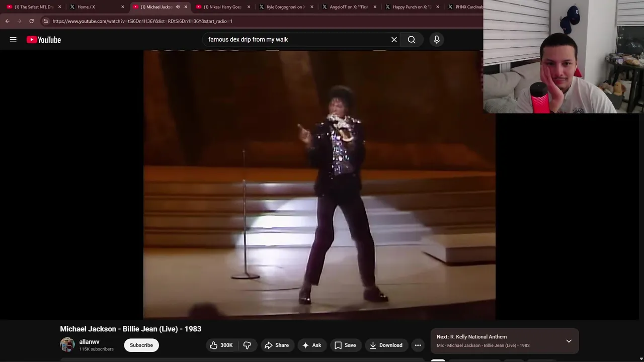Close the Happy Punch on X tab
Screen dimensions: 644x362
[437, 7]
